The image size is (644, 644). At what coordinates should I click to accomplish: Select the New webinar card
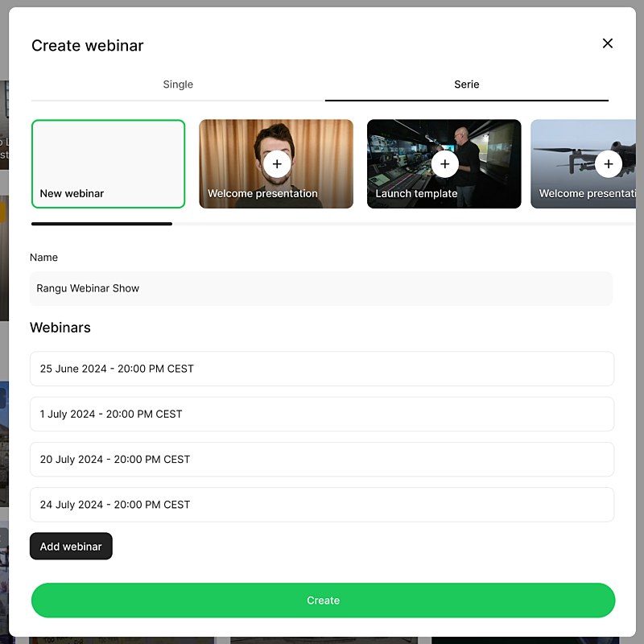click(109, 163)
